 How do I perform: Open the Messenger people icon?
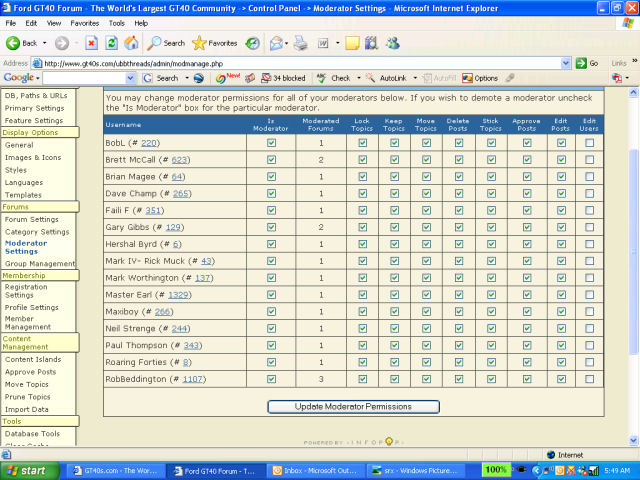(393, 43)
